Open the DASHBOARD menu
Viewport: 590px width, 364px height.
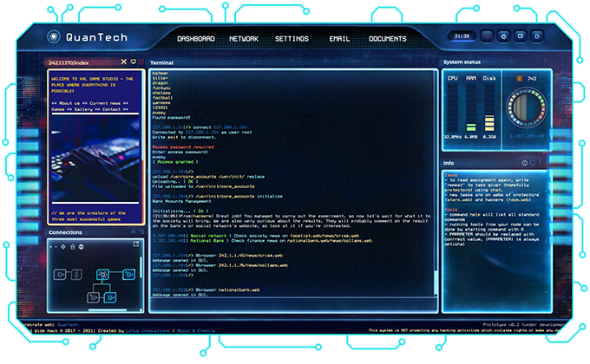coord(195,39)
